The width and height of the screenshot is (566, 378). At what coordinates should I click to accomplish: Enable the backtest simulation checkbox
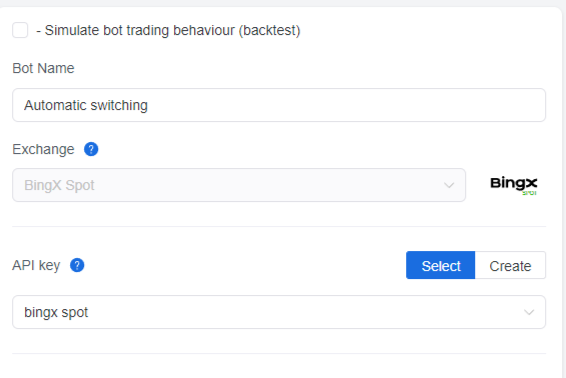pos(20,30)
